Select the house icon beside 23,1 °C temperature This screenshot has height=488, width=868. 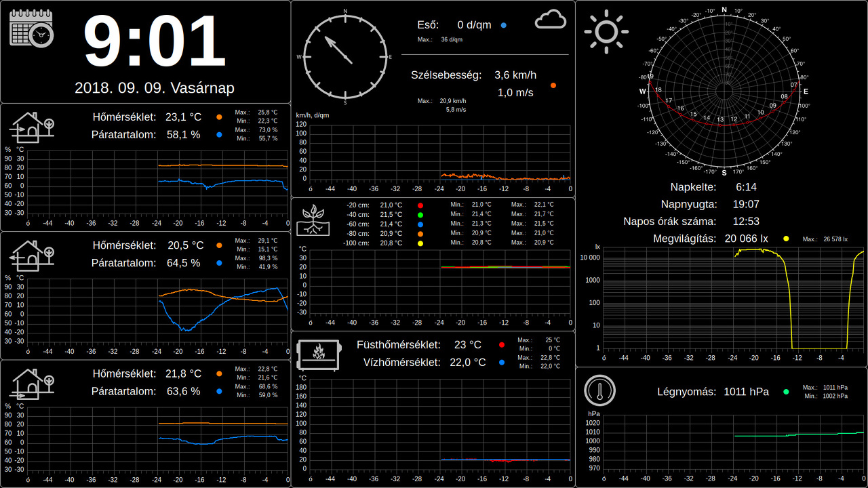(x=32, y=126)
